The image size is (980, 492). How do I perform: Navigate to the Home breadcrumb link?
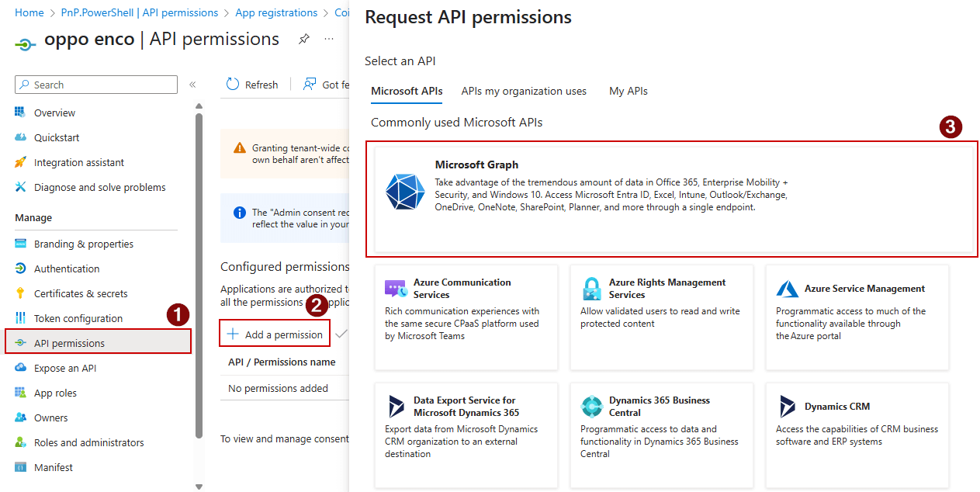click(29, 12)
